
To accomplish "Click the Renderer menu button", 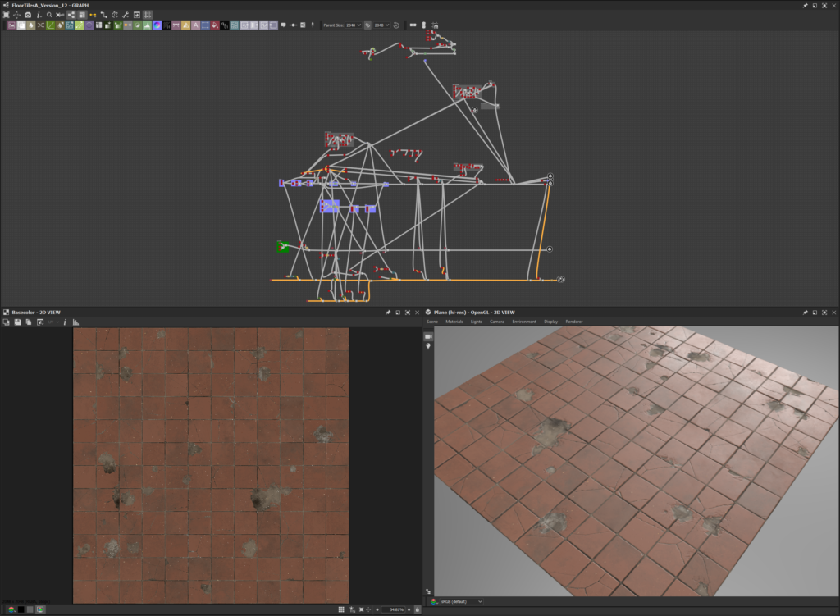I will tap(573, 322).
